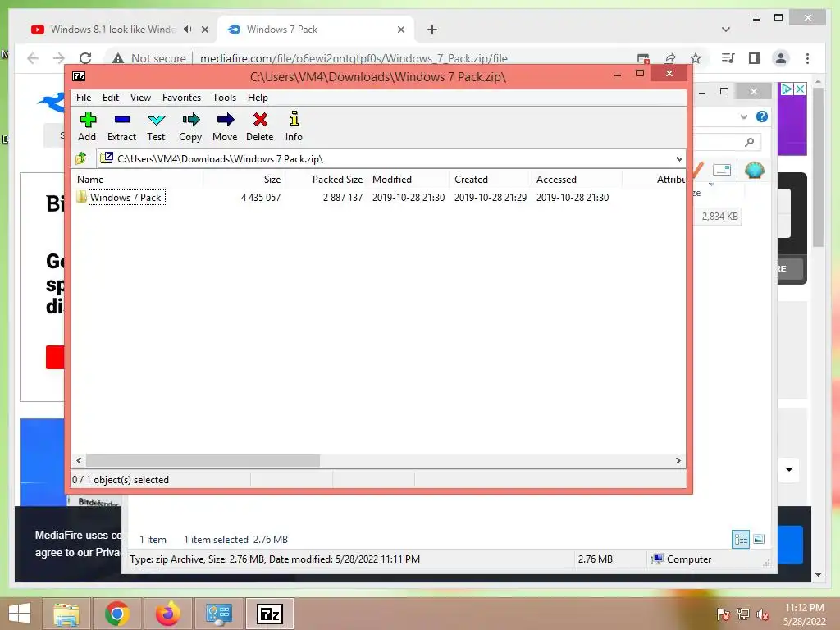Open the Tools menu
This screenshot has width=840, height=630.
(x=224, y=98)
